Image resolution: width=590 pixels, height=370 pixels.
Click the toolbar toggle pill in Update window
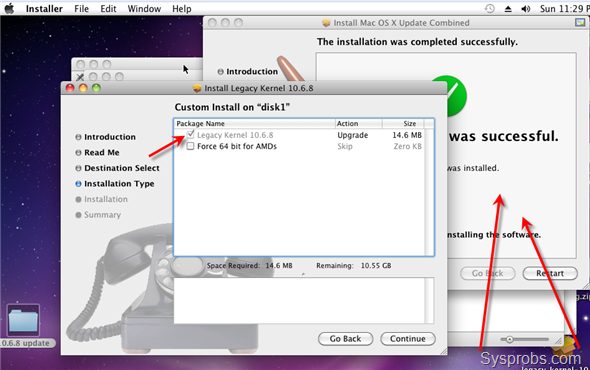point(580,23)
